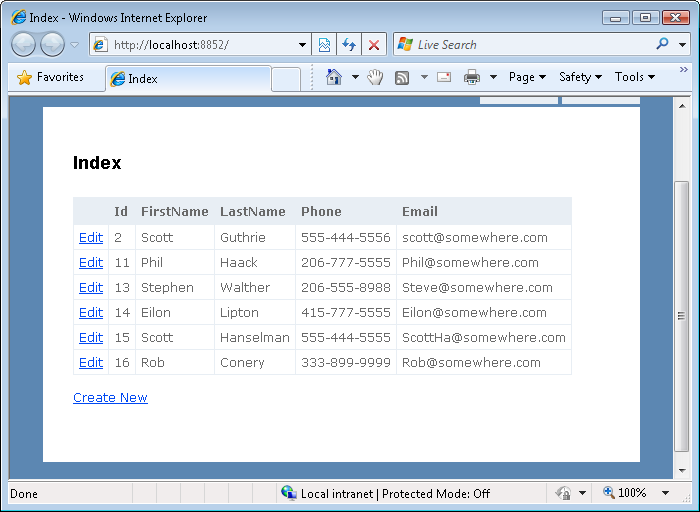700x512 pixels.
Task: Toggle Compatibility View icon in address bar
Action: coord(324,45)
